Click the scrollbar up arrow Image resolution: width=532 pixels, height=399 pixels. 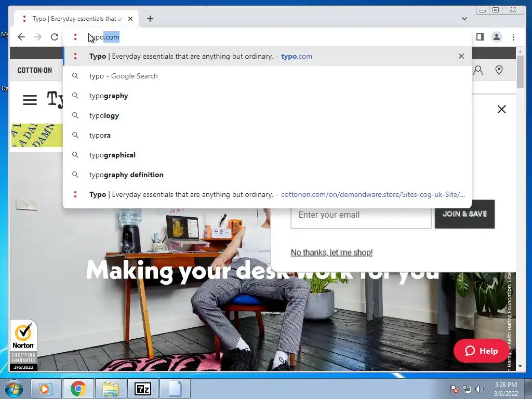click(x=520, y=51)
